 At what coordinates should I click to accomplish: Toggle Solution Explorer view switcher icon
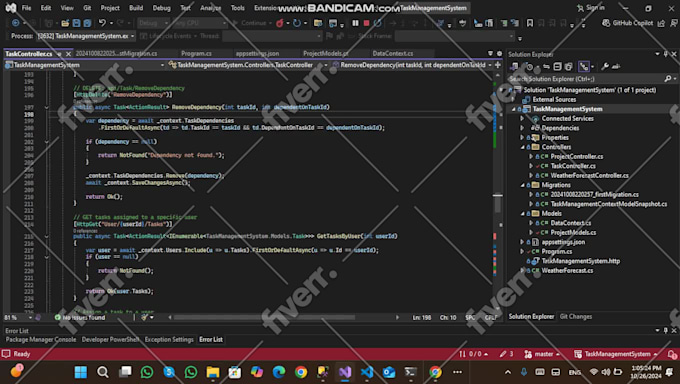(x=514, y=66)
